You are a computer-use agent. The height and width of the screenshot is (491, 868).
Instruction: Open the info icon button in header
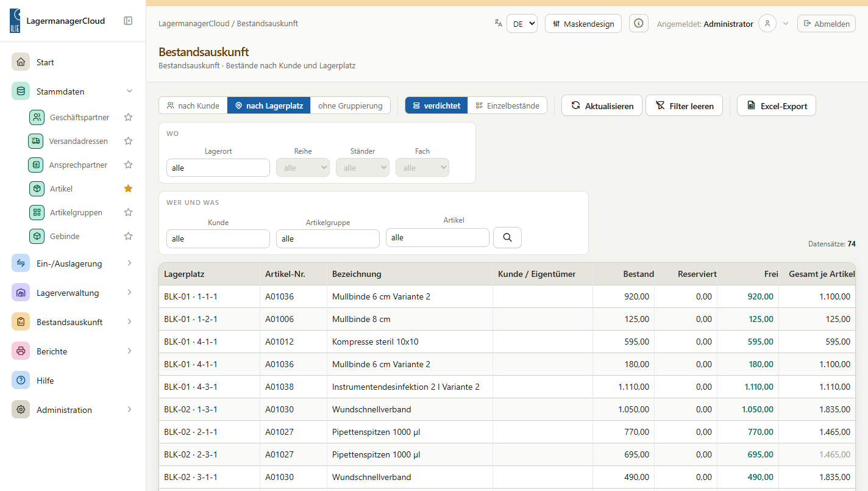pyautogui.click(x=639, y=24)
